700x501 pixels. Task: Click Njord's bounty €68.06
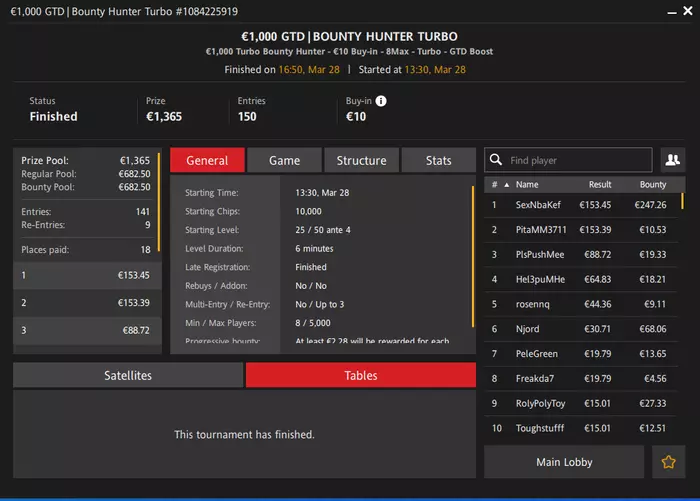tap(653, 329)
